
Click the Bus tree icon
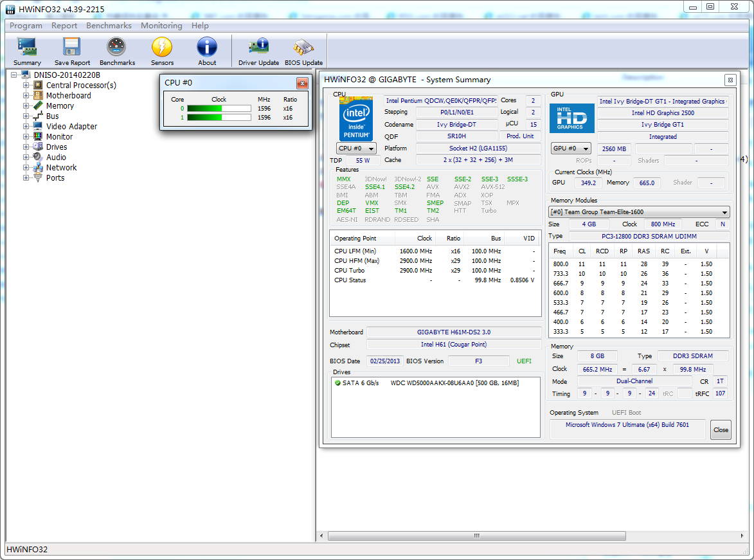pyautogui.click(x=38, y=116)
